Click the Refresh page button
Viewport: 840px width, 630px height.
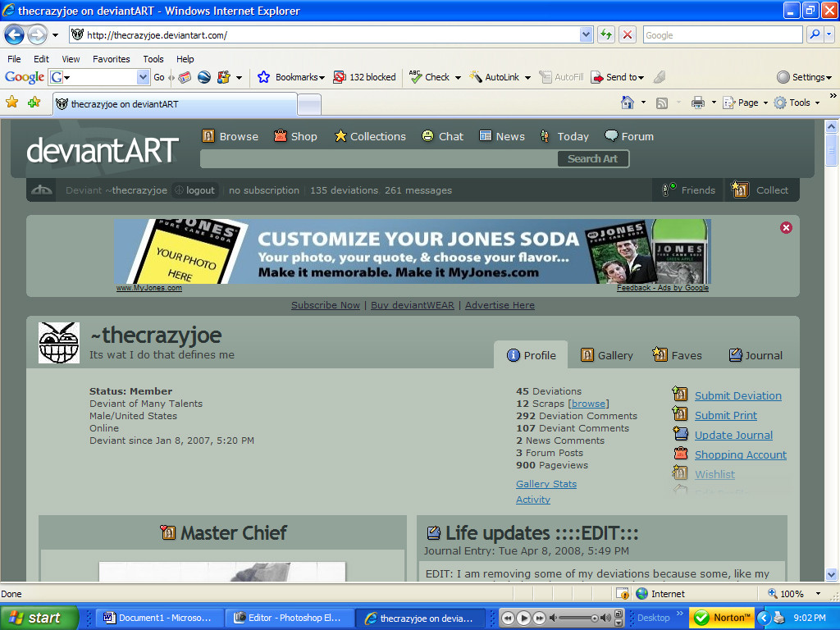pos(606,34)
